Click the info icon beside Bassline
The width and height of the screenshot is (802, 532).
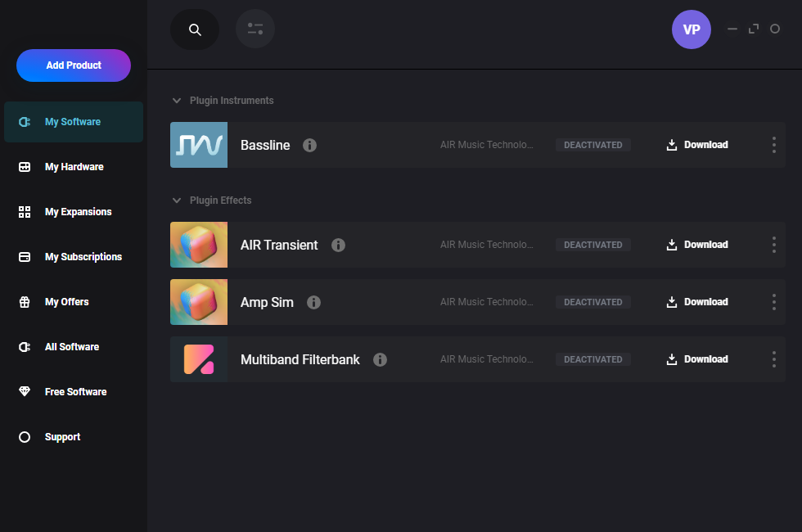[x=309, y=145]
